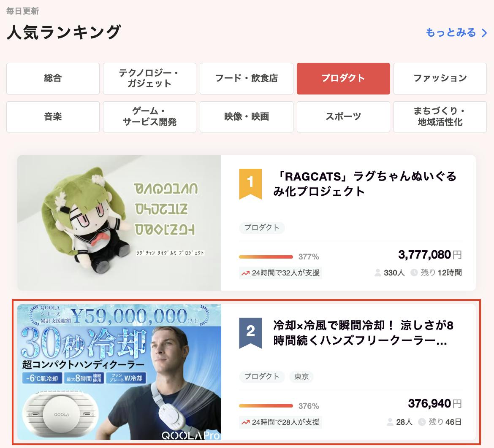Image resolution: width=494 pixels, height=448 pixels.
Task: Click the 東京 location tag
Action: 301,377
